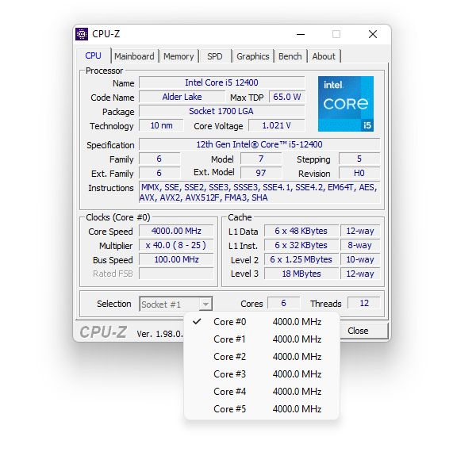Click the Level 3 value 18 MBytes
The width and height of the screenshot is (476, 452).
(x=301, y=274)
